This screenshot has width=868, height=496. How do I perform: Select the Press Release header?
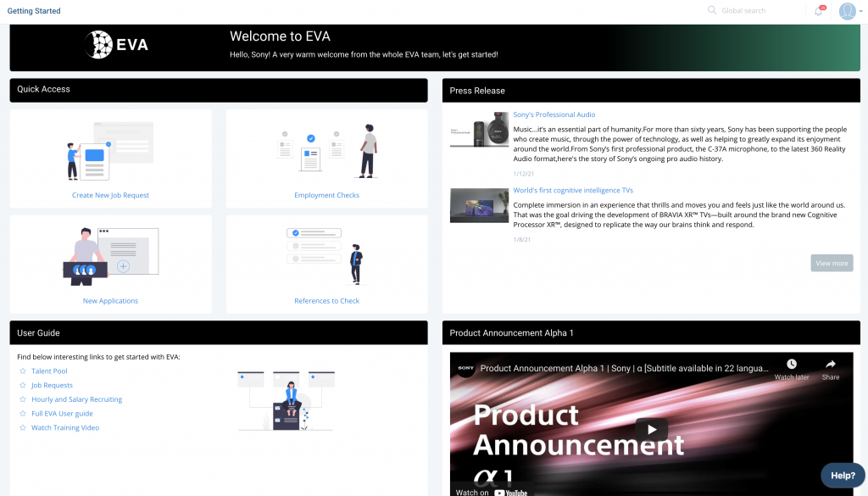pos(651,90)
